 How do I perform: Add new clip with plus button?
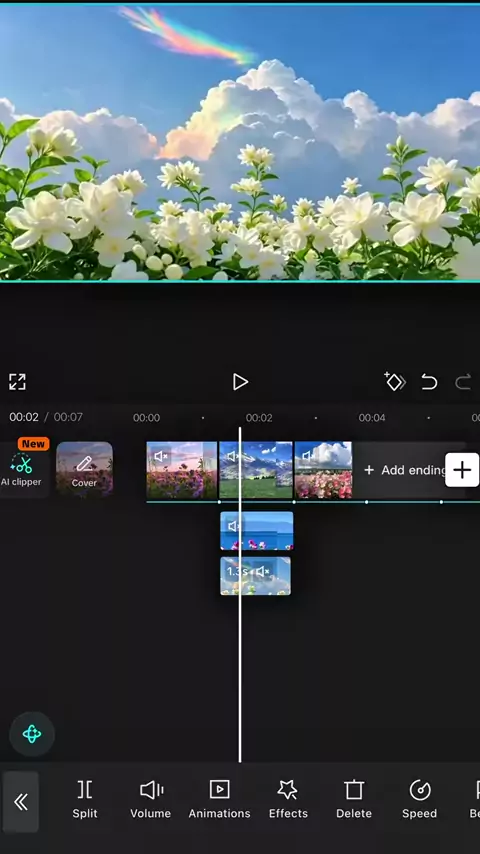point(462,469)
